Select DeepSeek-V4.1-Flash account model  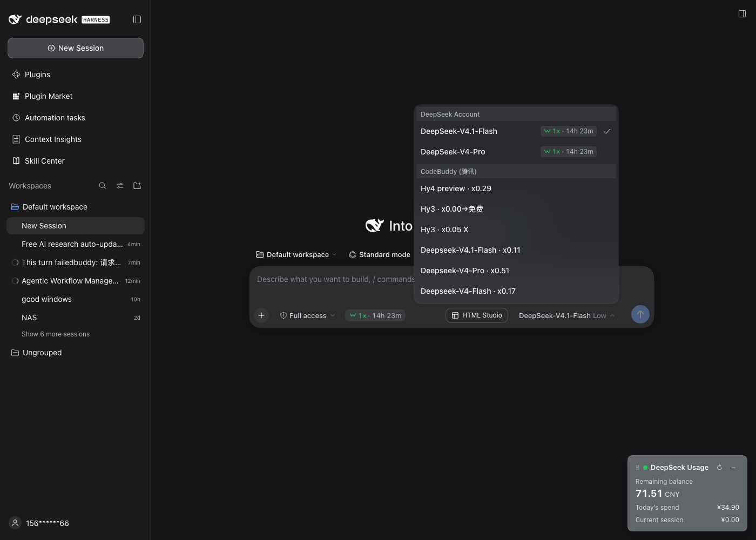click(516, 131)
